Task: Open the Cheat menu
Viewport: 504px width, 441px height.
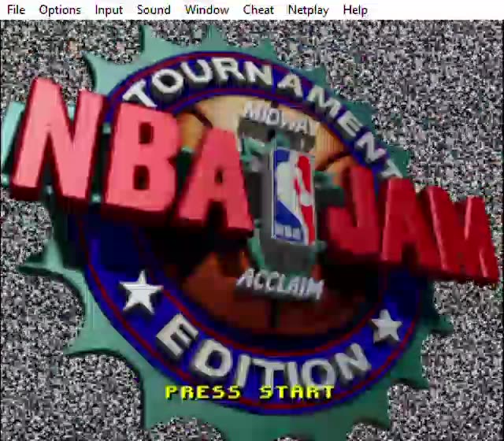Action: tap(258, 9)
